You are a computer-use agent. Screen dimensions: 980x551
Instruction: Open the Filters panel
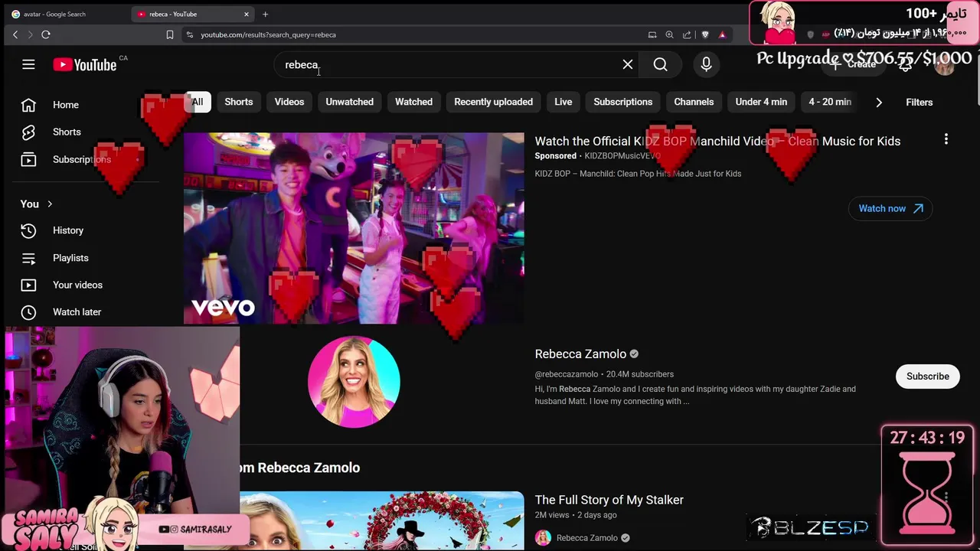[919, 103]
